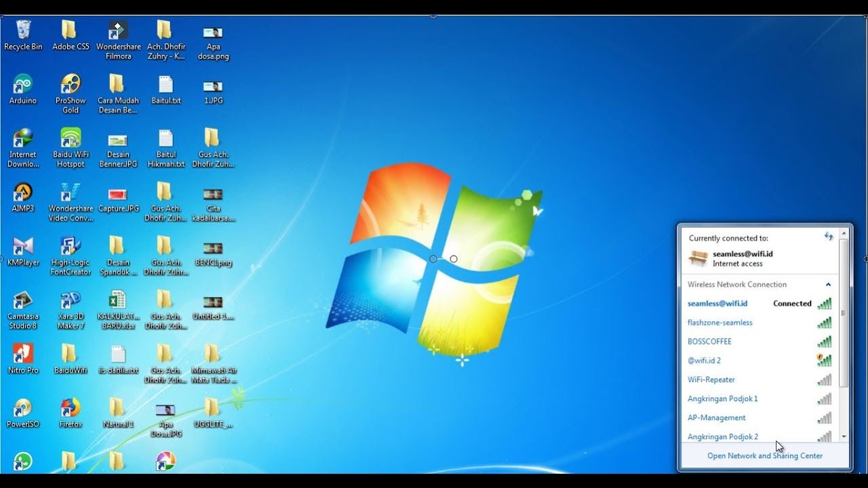Refresh the wireless network list
Screen dimensions: 868x488
[x=828, y=237]
